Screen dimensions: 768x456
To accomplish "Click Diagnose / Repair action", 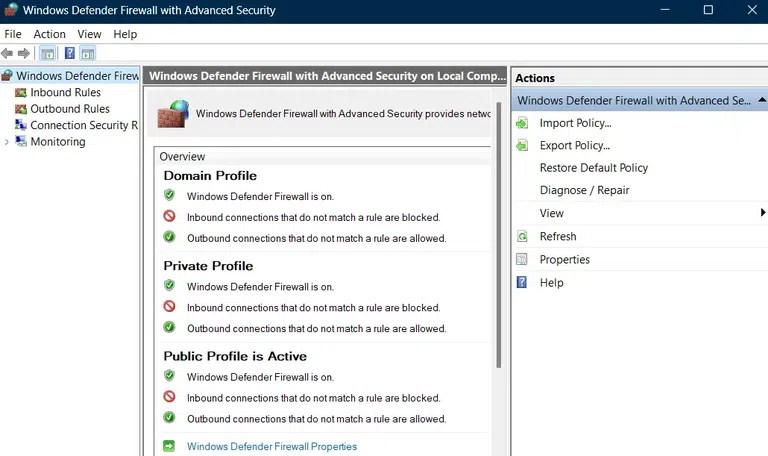I will pos(584,190).
